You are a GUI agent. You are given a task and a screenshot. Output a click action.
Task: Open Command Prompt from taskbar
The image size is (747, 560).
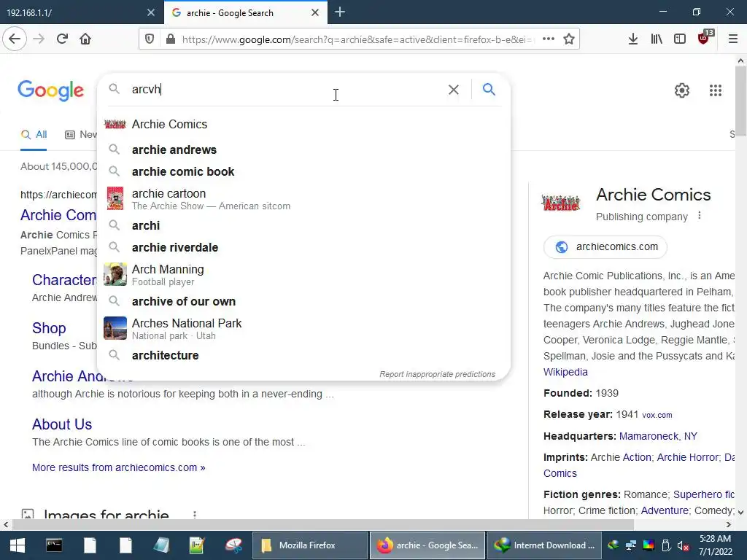click(54, 545)
